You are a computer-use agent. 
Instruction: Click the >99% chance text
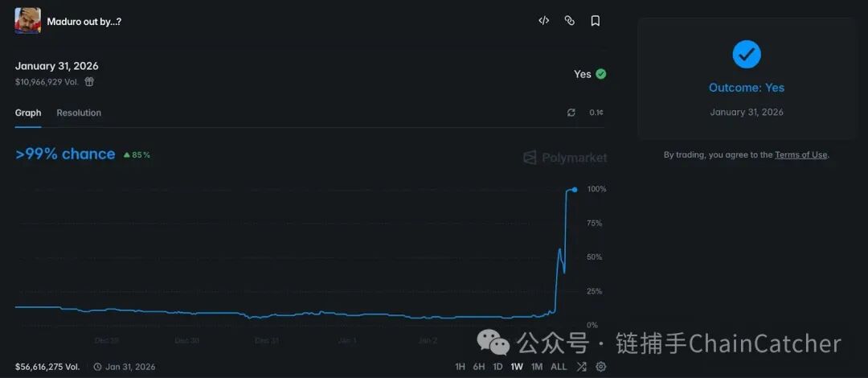[x=65, y=154]
